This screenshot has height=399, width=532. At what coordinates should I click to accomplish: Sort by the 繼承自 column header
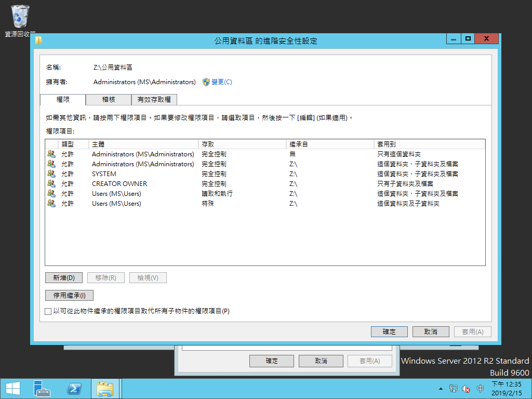pos(330,144)
